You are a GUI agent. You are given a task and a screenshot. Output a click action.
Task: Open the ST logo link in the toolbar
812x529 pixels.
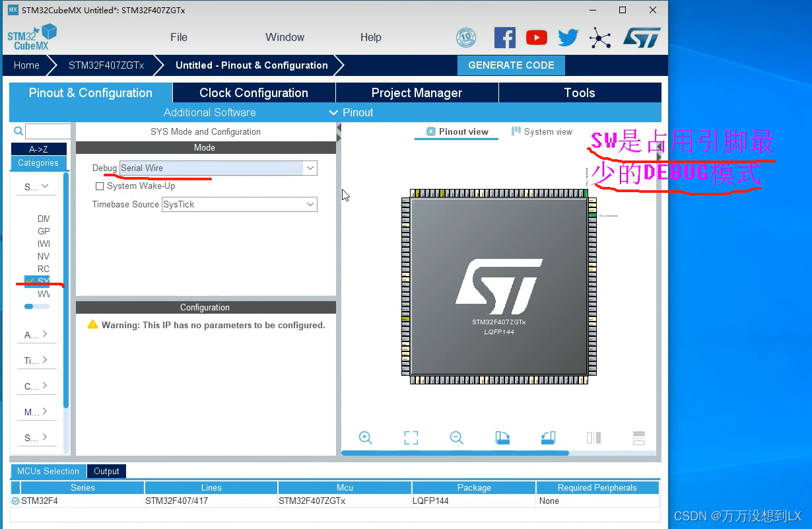(x=640, y=38)
